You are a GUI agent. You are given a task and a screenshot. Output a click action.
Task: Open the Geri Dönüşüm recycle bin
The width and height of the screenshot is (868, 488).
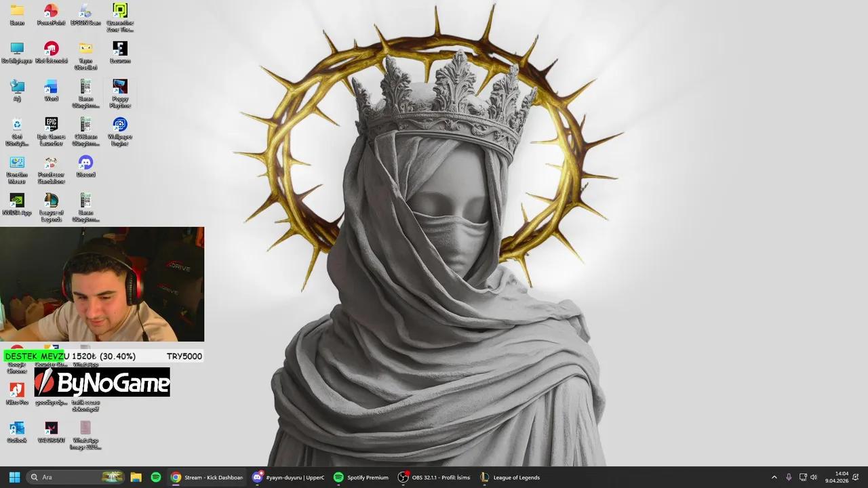pyautogui.click(x=17, y=126)
